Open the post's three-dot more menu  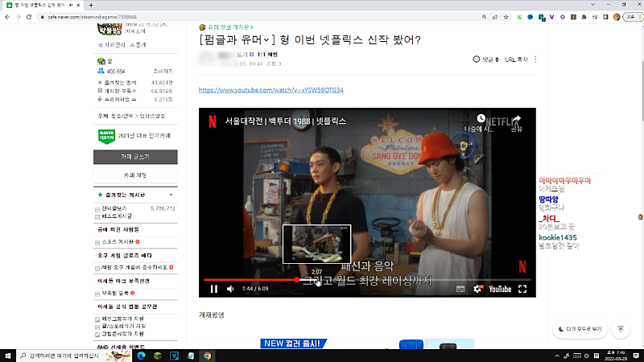tap(535, 60)
